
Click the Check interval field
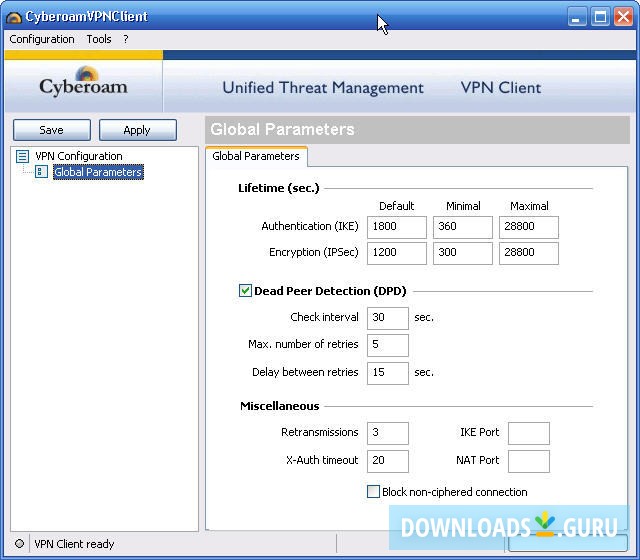click(x=388, y=318)
